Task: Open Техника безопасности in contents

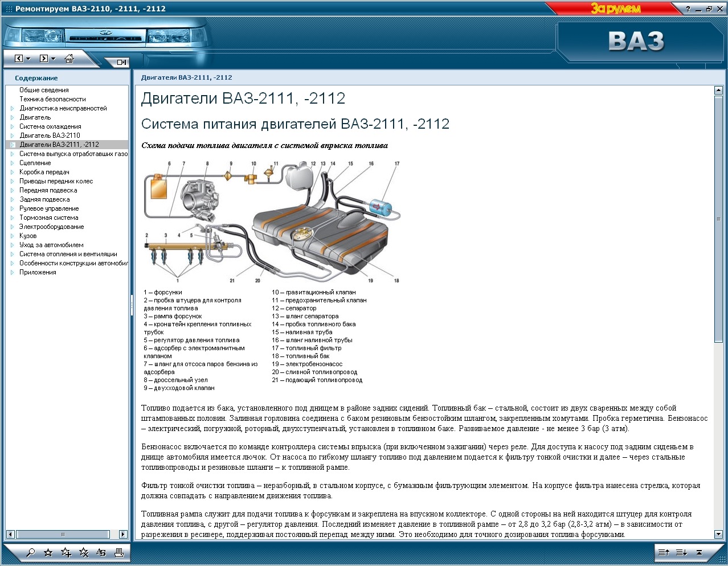Action: (x=52, y=99)
